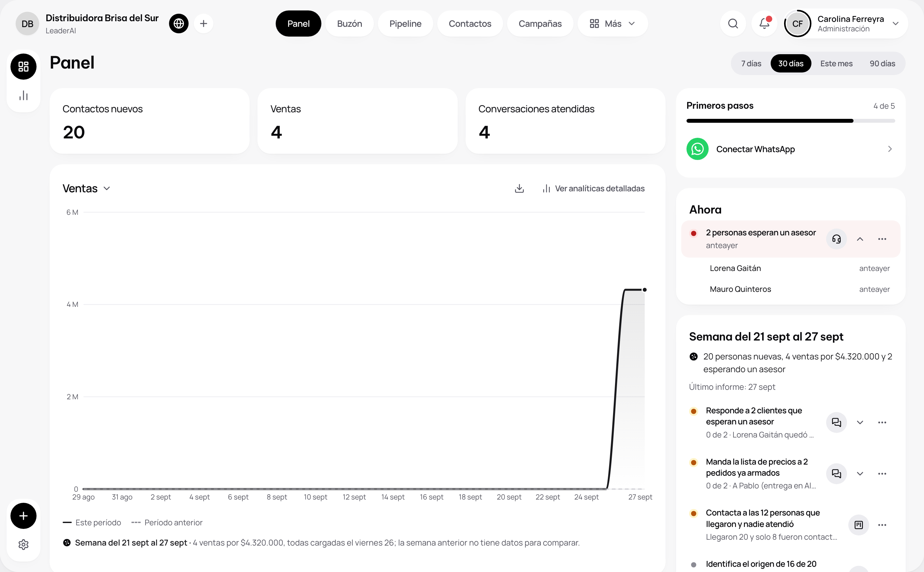This screenshot has height=572, width=924.
Task: Open Ver analíticas detalladas link
Action: pyautogui.click(x=593, y=188)
